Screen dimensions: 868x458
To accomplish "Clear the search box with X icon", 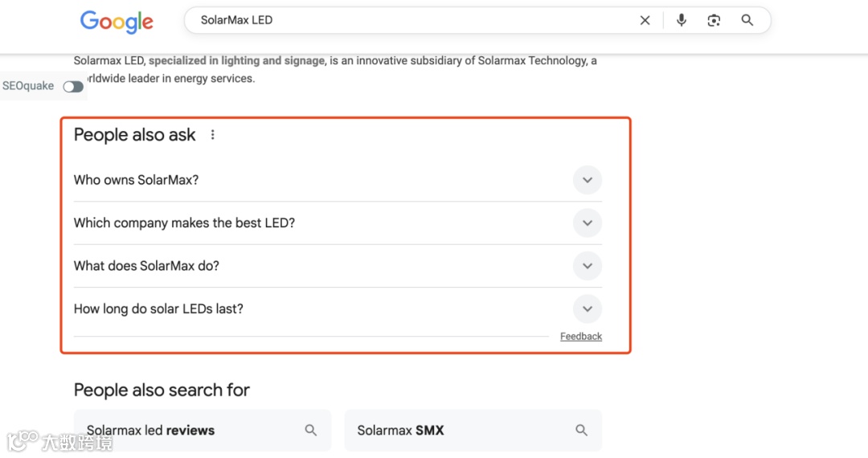I will [645, 21].
